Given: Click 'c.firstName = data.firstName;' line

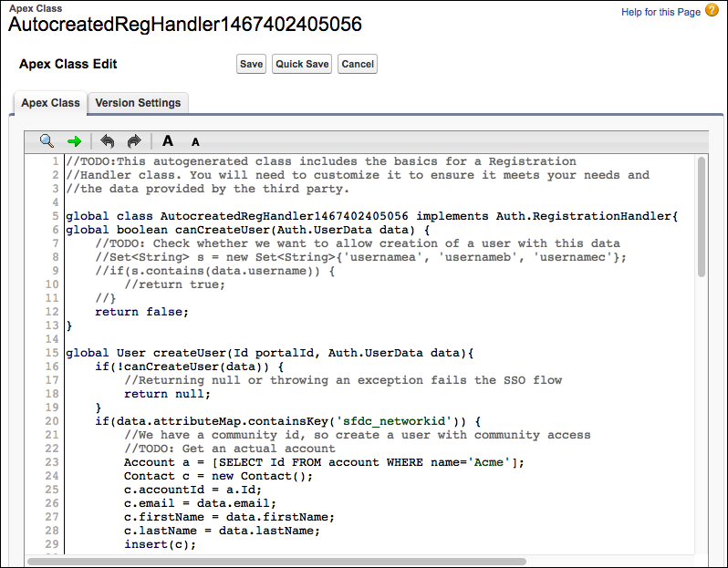Looking at the screenshot, I should pos(229,517).
